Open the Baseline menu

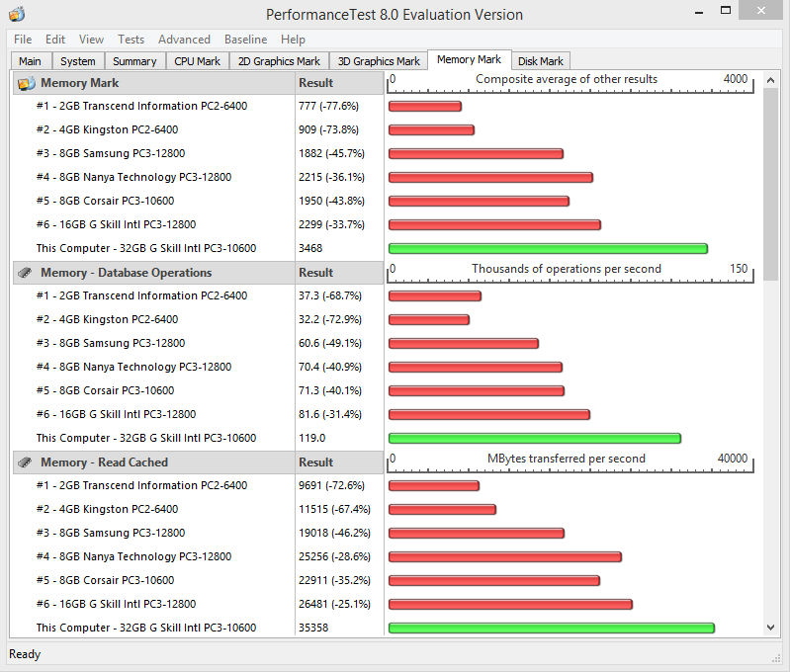(x=245, y=40)
